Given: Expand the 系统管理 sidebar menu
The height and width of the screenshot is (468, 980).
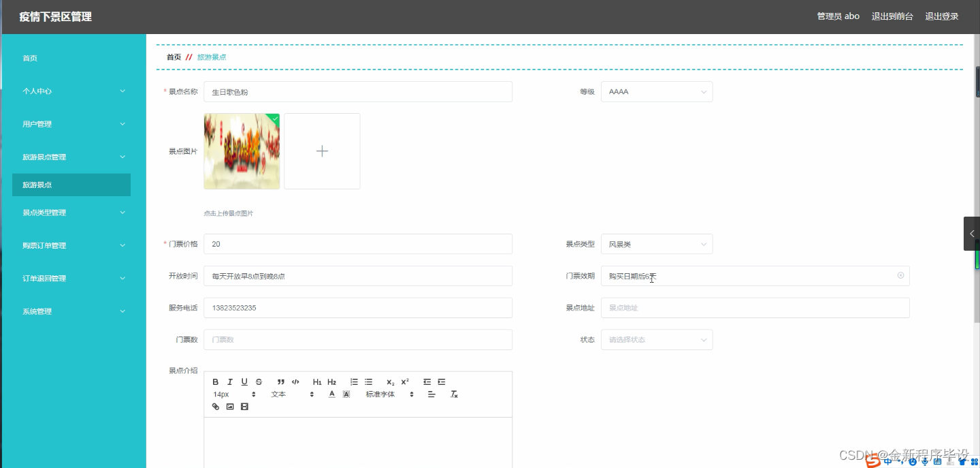Looking at the screenshot, I should click(x=71, y=311).
